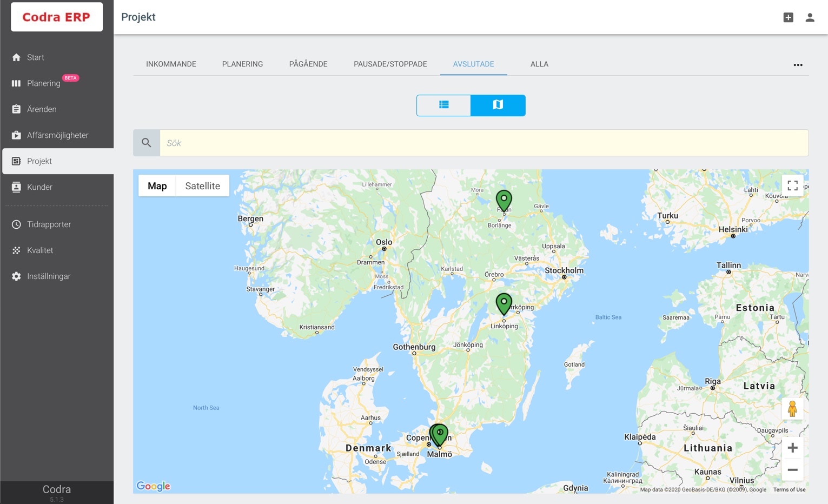Viewport: 828px width, 504px height.
Task: Open the PAUSADE/STOPPADE tab
Action: pyautogui.click(x=390, y=64)
